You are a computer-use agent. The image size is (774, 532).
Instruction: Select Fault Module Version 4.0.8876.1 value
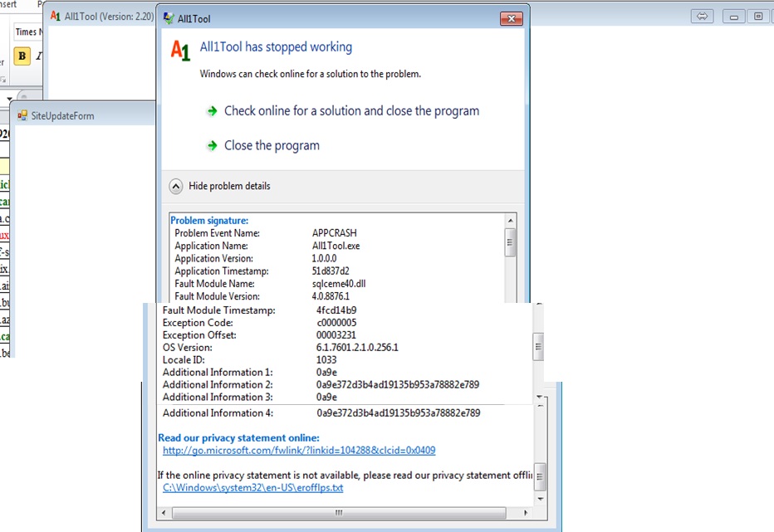click(331, 296)
